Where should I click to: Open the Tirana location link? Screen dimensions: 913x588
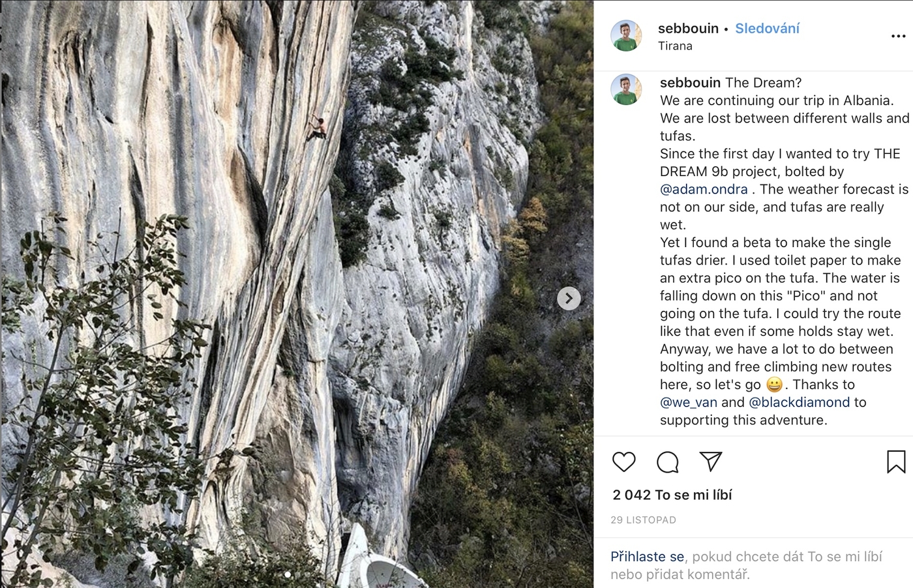(x=675, y=46)
